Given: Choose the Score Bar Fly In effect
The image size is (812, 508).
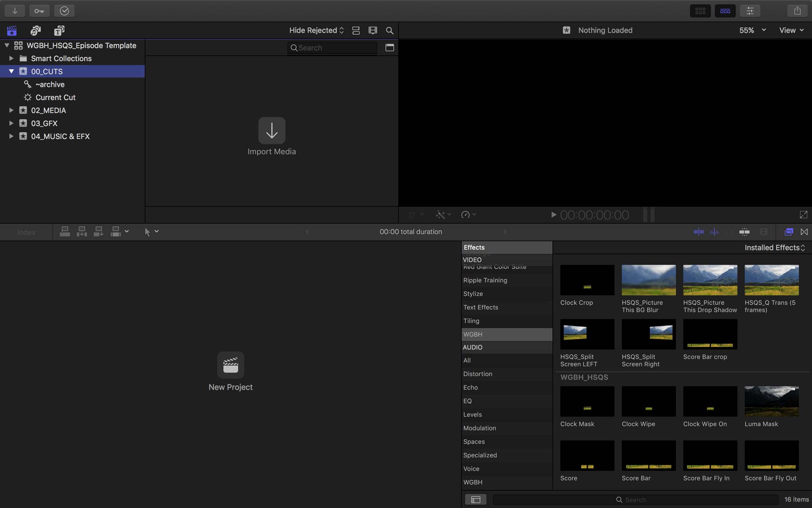Looking at the screenshot, I should coord(710,456).
